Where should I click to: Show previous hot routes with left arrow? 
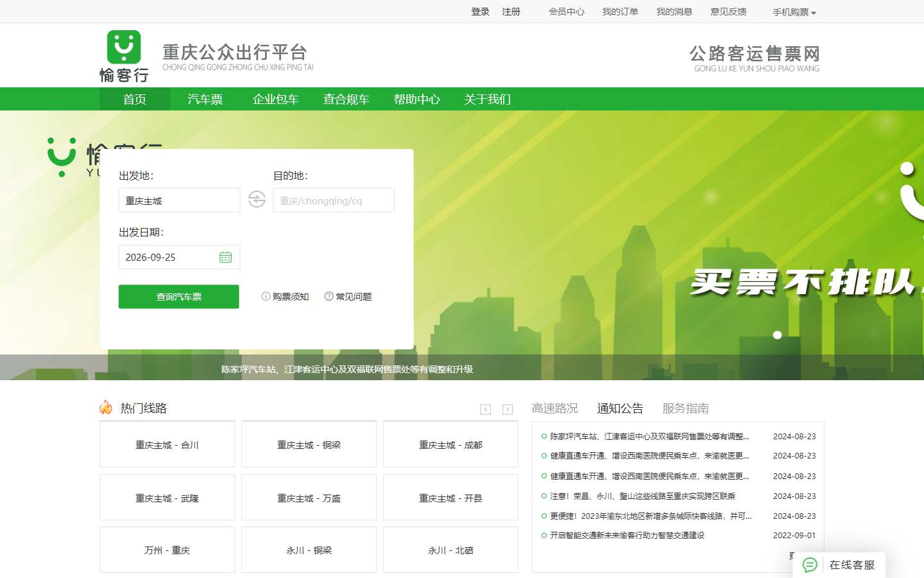point(486,409)
